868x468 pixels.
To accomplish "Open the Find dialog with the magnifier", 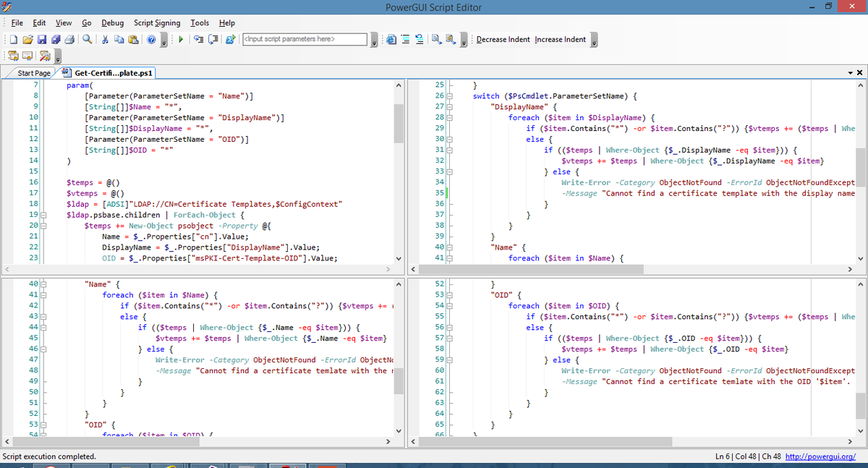I will pyautogui.click(x=86, y=39).
